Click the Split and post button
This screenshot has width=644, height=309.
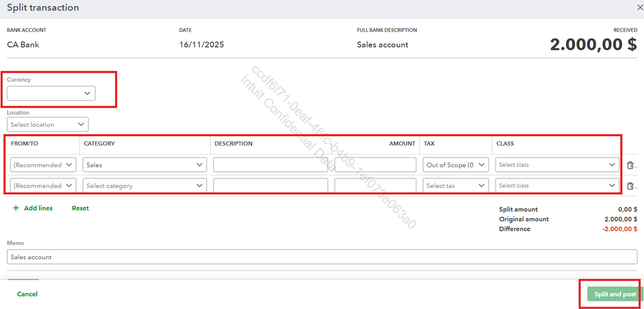[615, 294]
